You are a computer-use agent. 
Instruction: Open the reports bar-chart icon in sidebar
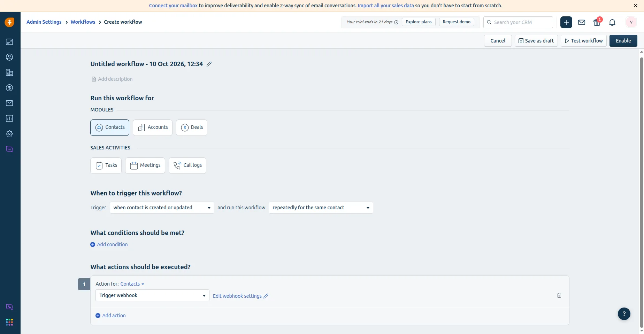[9, 118]
